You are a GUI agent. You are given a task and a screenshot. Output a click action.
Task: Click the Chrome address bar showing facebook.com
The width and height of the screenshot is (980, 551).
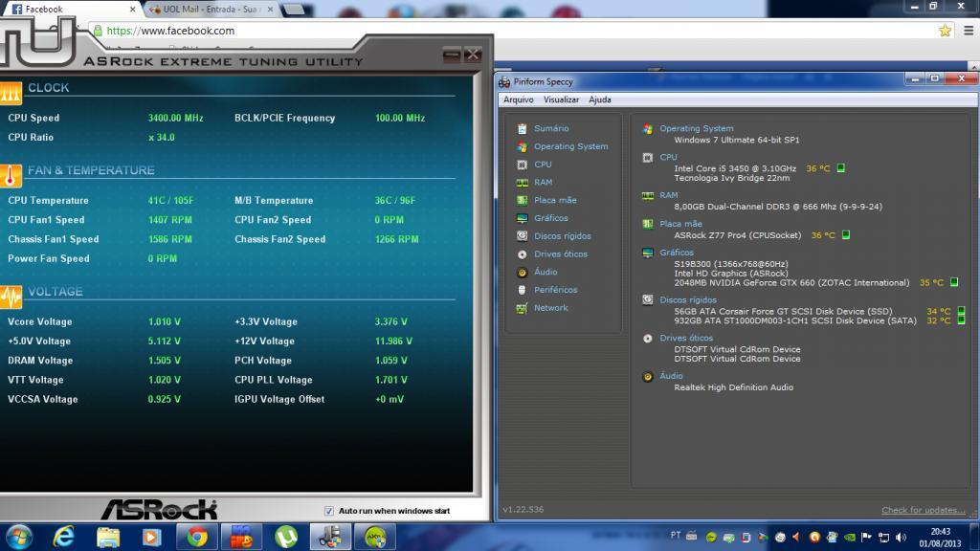[x=513, y=31]
